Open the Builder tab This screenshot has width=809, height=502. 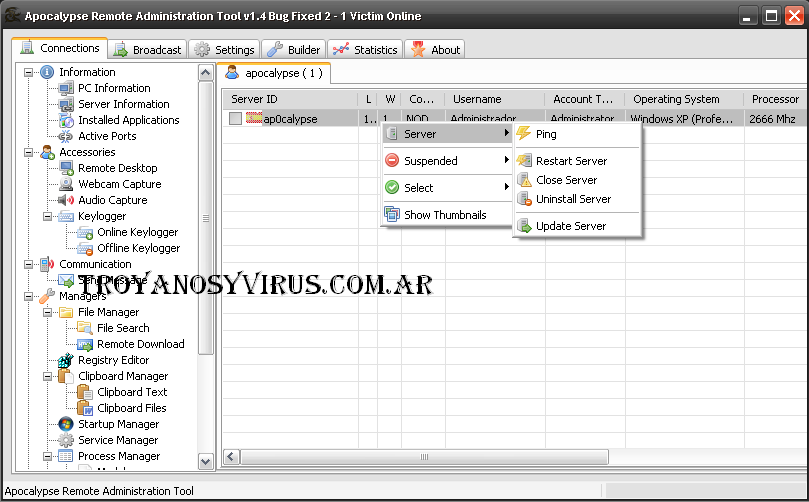pos(294,50)
